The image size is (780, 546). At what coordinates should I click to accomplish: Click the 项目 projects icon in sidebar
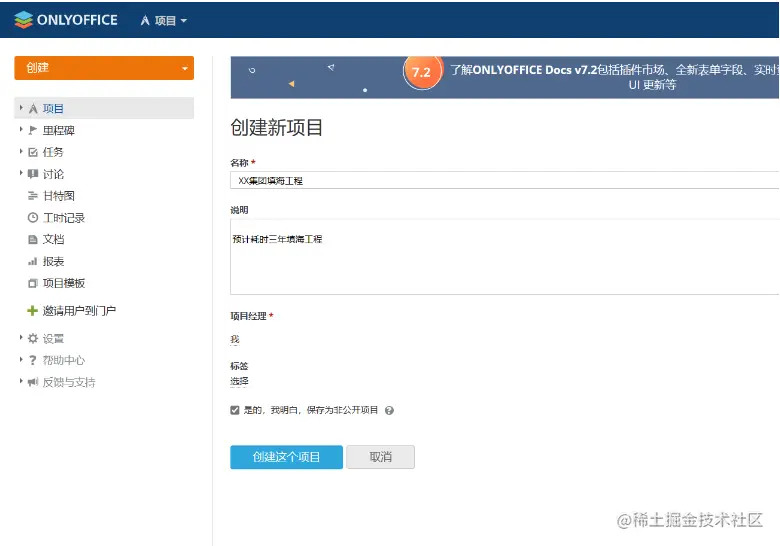pyautogui.click(x=33, y=108)
